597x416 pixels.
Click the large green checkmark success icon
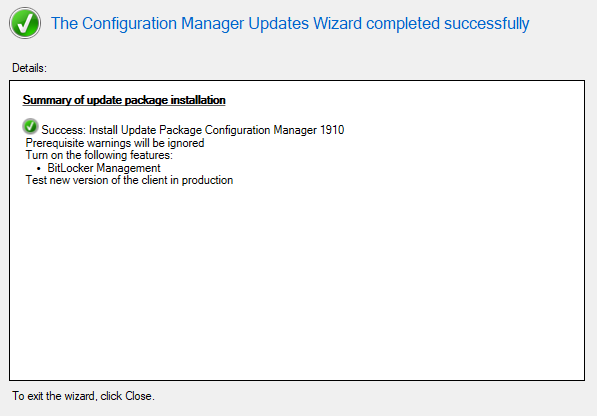click(25, 23)
